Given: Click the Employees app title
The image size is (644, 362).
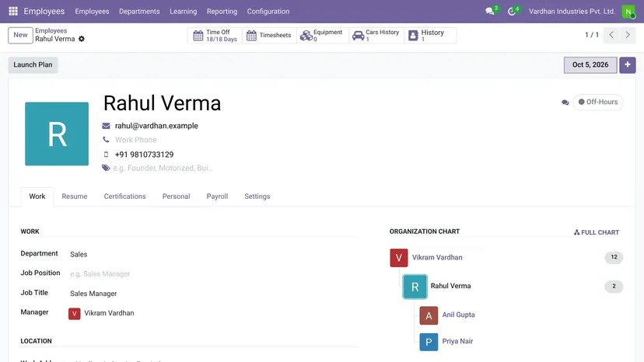Looking at the screenshot, I should point(44,11).
